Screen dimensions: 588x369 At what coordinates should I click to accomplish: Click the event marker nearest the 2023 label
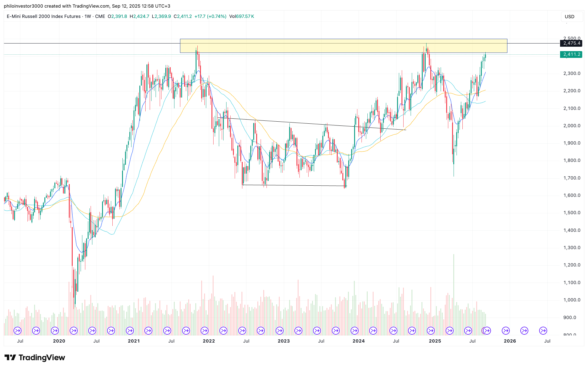click(x=279, y=331)
